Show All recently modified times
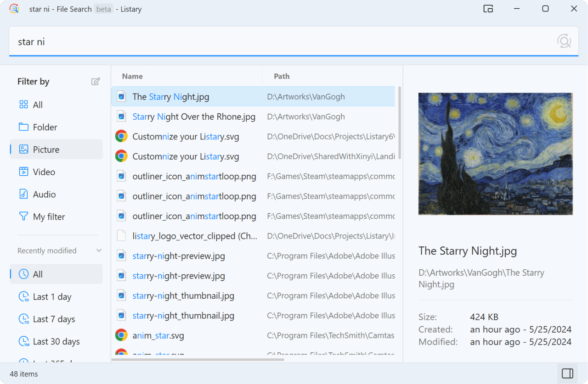Viewport: 588px width, 384px height. click(56, 274)
